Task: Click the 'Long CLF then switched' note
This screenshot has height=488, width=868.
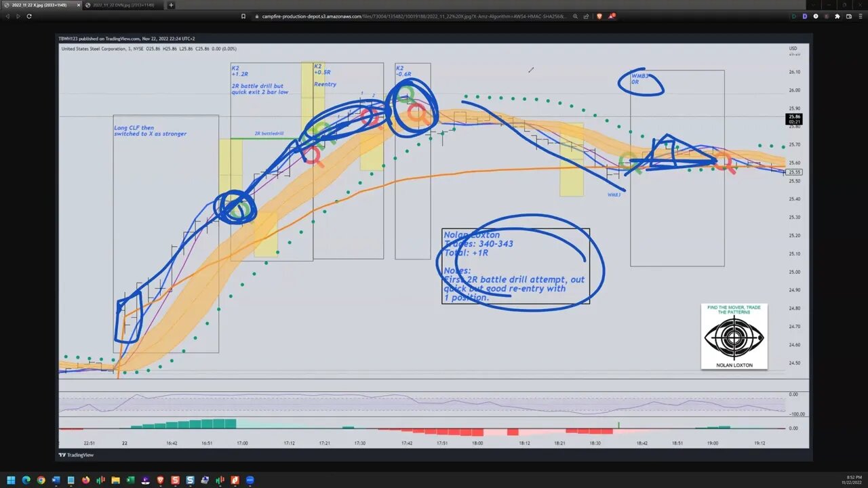Action: click(x=150, y=131)
